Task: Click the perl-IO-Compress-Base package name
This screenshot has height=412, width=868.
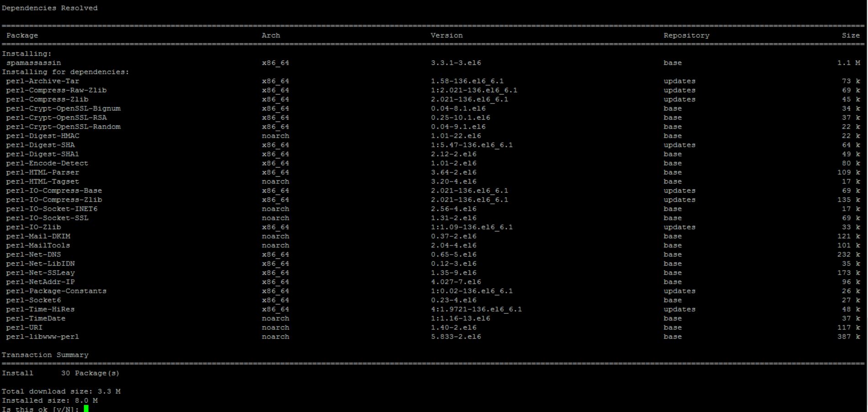Action: (x=54, y=190)
